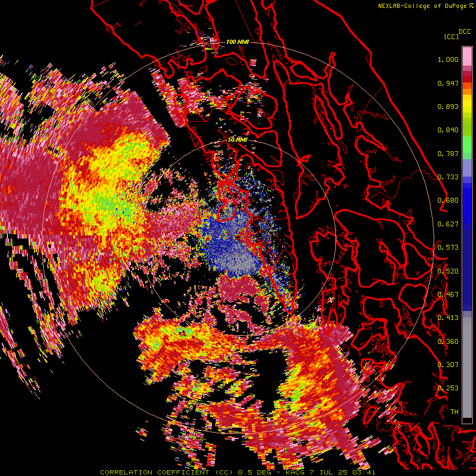Select the 0.253 color scale value
The height and width of the screenshot is (476, 476).
[x=448, y=388]
